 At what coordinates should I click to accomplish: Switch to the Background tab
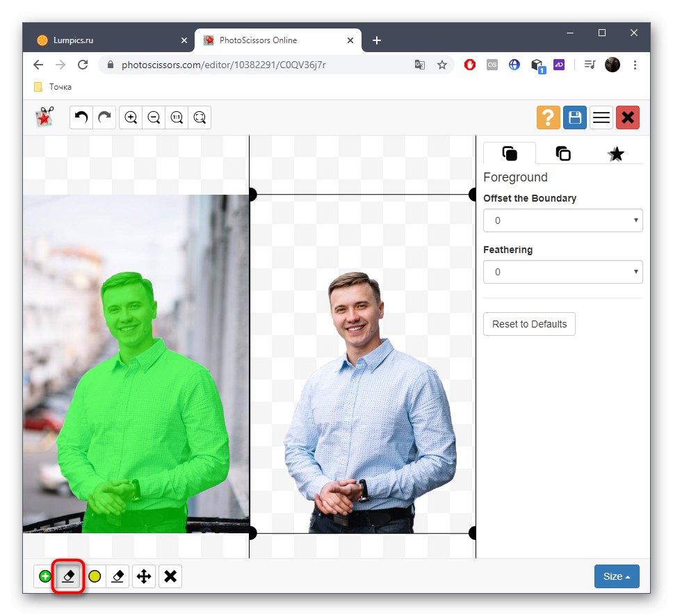coord(562,153)
